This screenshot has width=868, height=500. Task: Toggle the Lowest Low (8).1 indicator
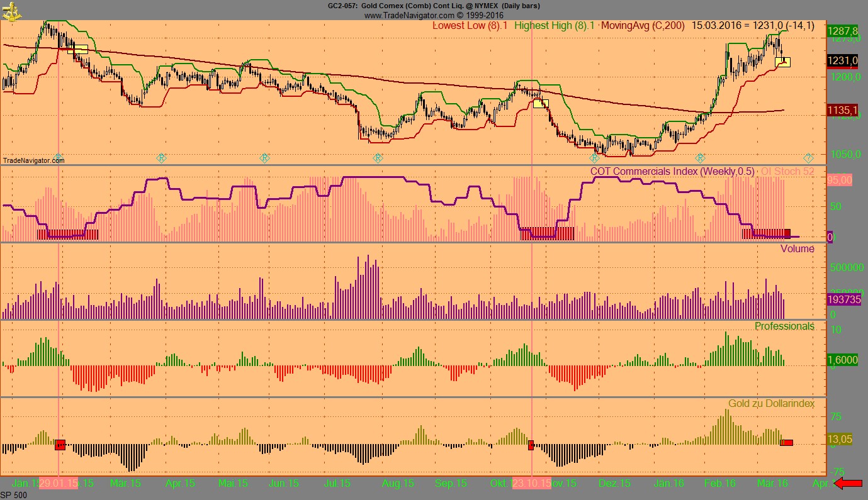tap(471, 26)
